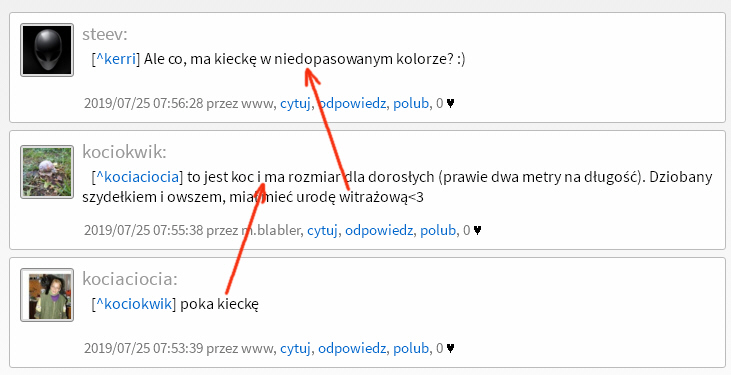
Task: Like kociaciocia's post via polub
Action: click(x=411, y=348)
